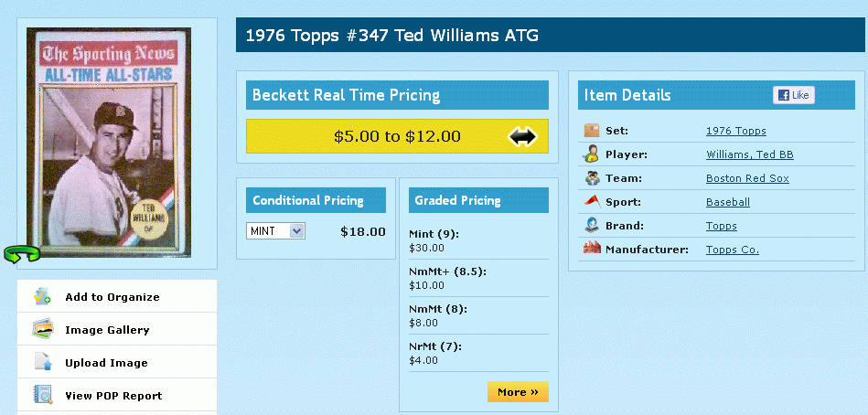Open the 1976 Topps set link
The width and height of the screenshot is (868, 415).
click(735, 131)
